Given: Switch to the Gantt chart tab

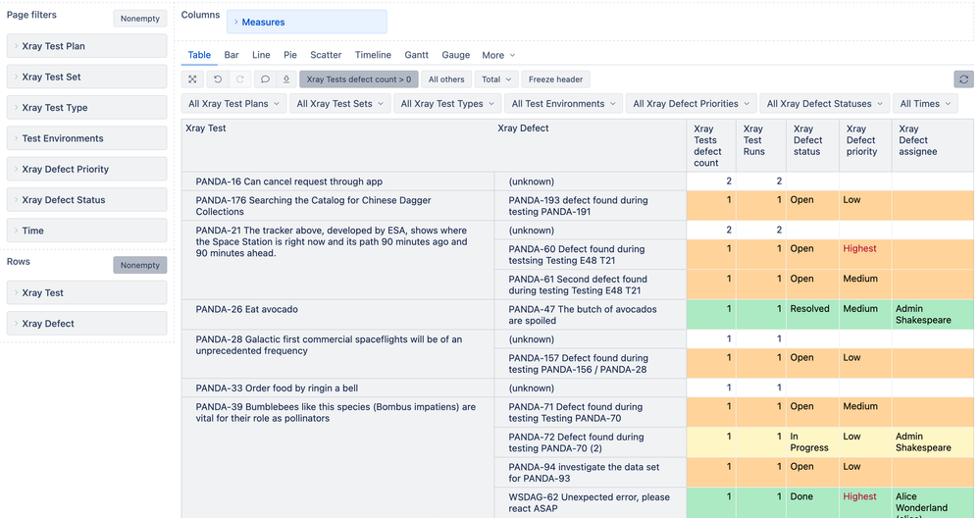Looking at the screenshot, I should pos(416,55).
